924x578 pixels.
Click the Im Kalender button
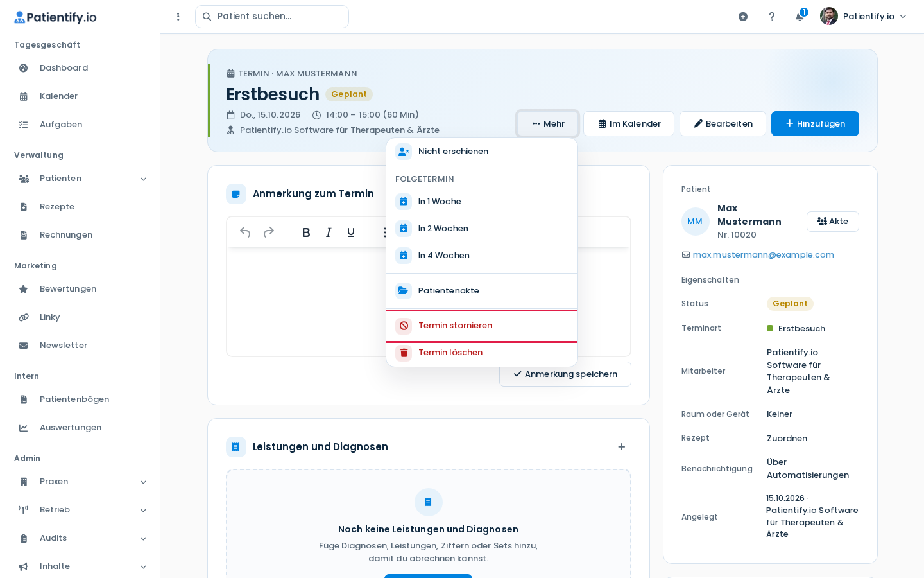click(x=629, y=123)
